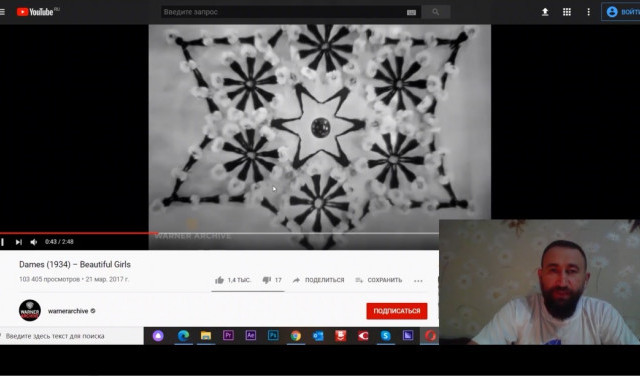Open the settings three-dot menu in header
The image size is (640, 376).
588,12
